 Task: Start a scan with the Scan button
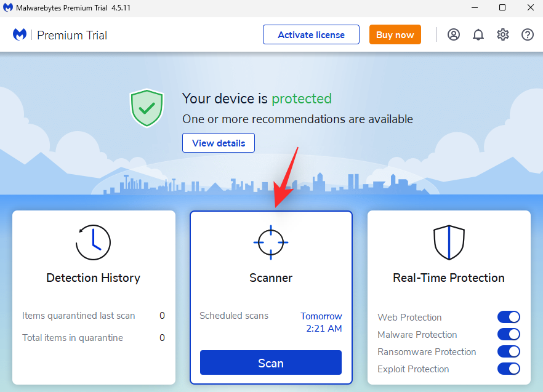271,362
